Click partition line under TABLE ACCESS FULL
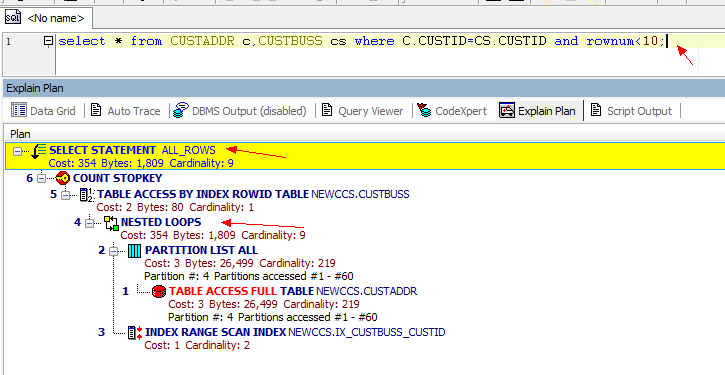Viewport: 725px width, 375px height. point(273,317)
